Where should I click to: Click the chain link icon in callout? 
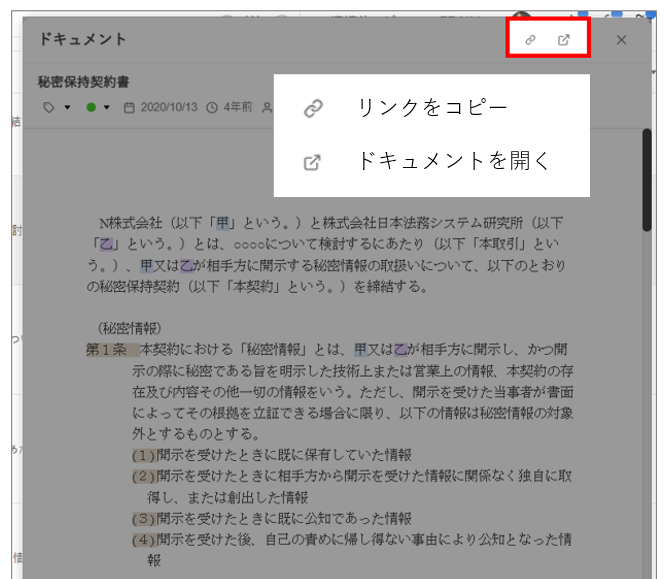[x=313, y=109]
